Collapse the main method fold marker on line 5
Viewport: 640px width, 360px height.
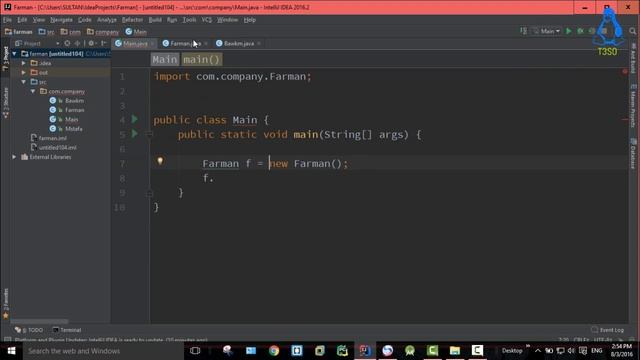(x=149, y=134)
